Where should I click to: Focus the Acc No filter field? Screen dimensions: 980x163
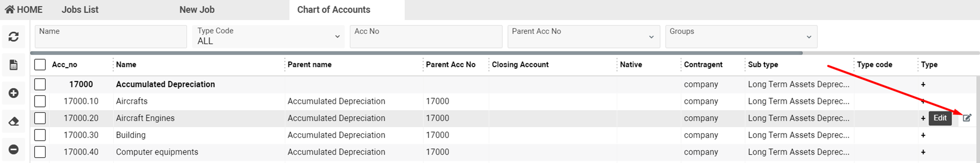(x=426, y=37)
